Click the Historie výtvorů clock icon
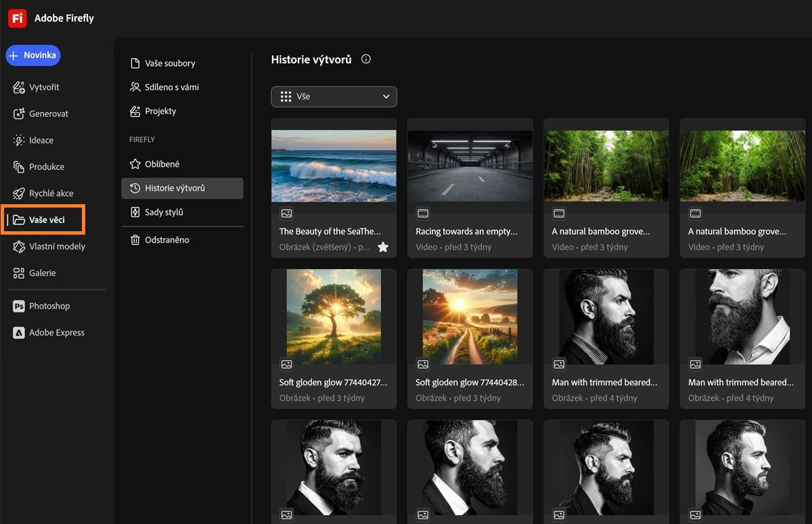The width and height of the screenshot is (812, 524). click(135, 188)
